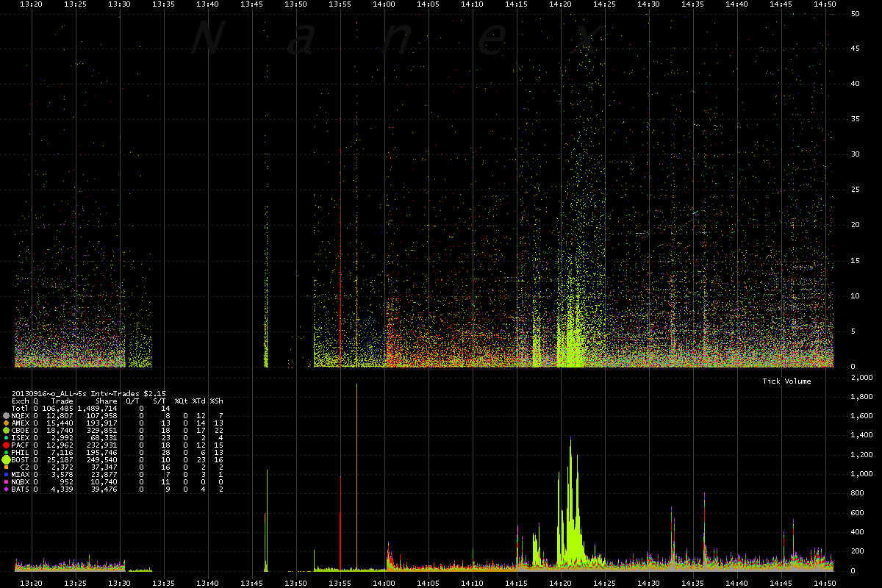Click '13:45' on the top time axis
Image resolution: width=882 pixels, height=588 pixels.
252,4
